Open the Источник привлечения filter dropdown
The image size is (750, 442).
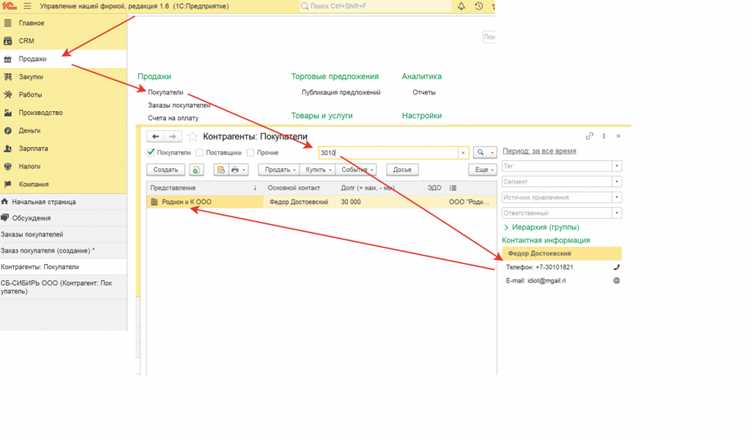click(x=617, y=197)
